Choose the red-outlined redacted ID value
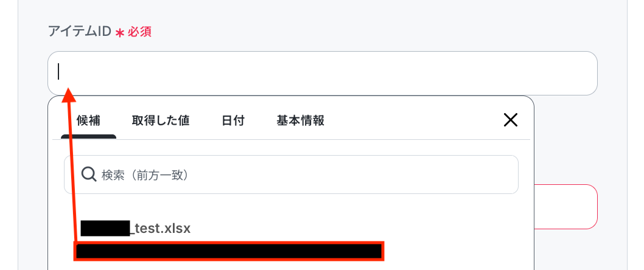 [229, 251]
